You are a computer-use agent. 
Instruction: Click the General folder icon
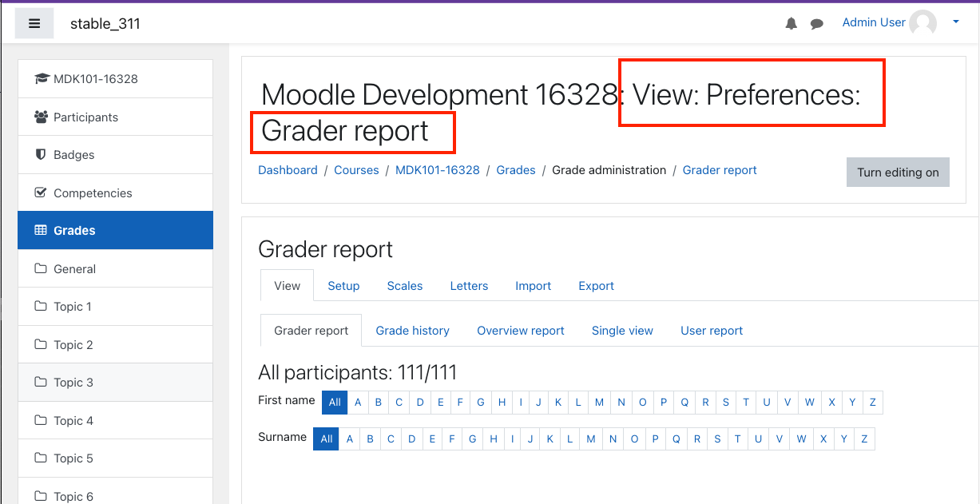[41, 268]
